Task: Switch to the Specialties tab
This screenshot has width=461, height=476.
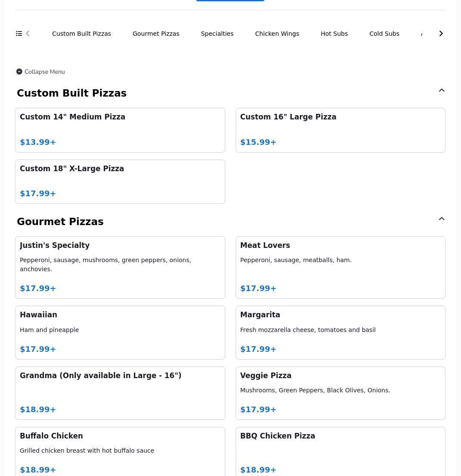Action: [217, 34]
